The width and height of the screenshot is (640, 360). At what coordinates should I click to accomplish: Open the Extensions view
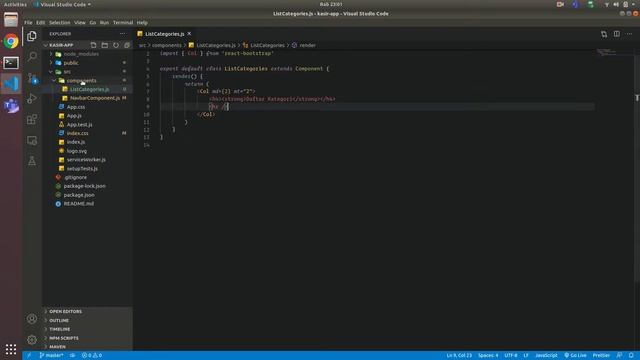(32, 119)
